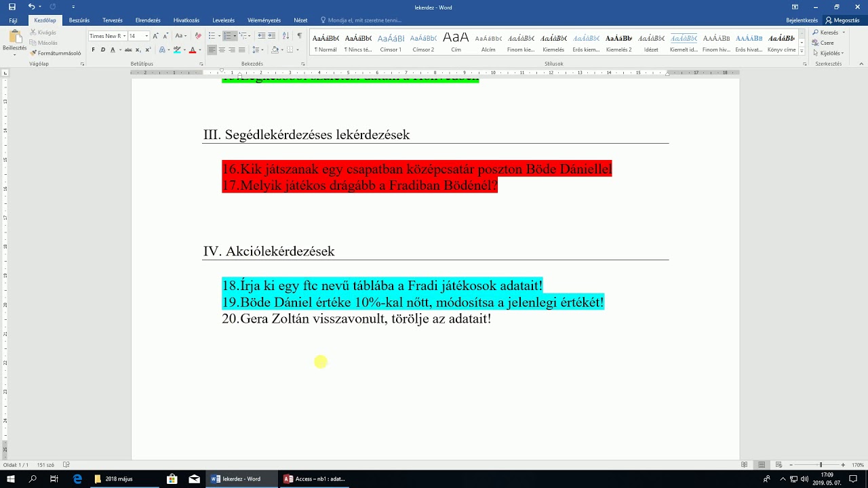This screenshot has width=868, height=488.
Task: Toggle show paragraph marks (¶)
Action: [299, 36]
